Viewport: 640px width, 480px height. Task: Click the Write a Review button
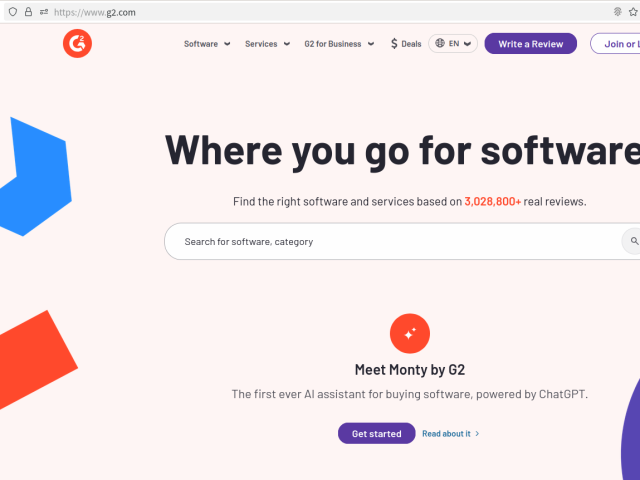(530, 44)
